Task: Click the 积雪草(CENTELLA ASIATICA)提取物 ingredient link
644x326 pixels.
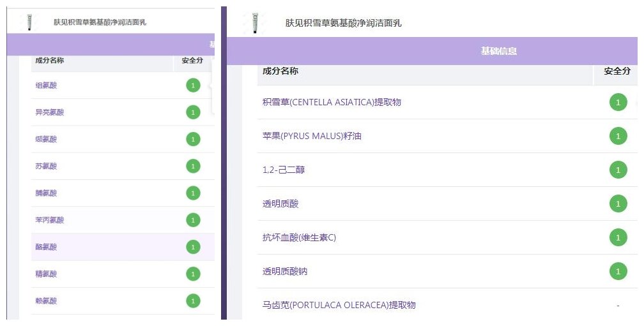Action: [332, 102]
